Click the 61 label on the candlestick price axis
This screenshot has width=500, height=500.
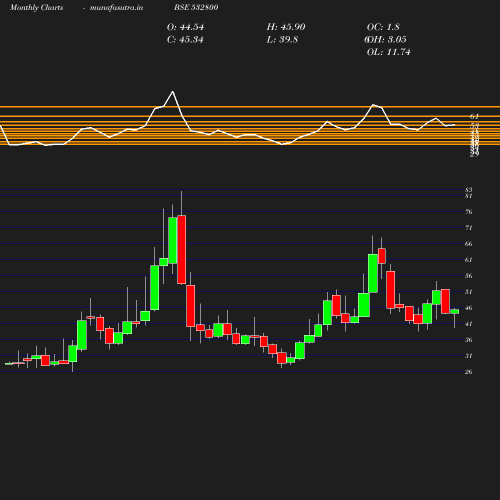click(469, 260)
